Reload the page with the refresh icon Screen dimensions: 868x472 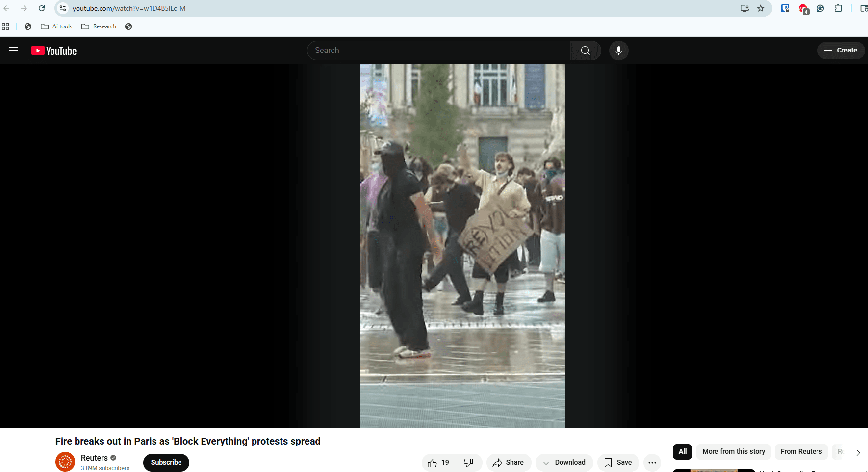pyautogui.click(x=42, y=8)
